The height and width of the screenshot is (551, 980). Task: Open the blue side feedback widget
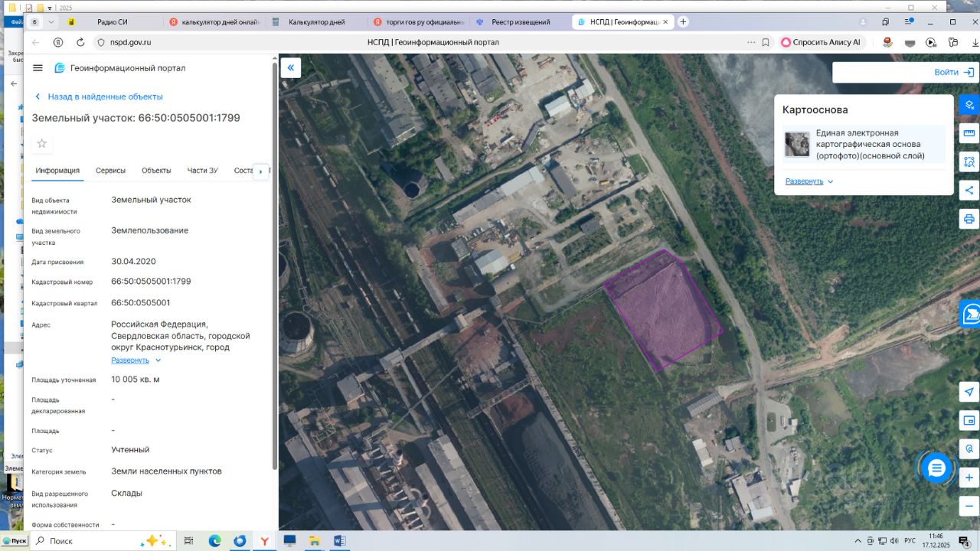coord(971,313)
